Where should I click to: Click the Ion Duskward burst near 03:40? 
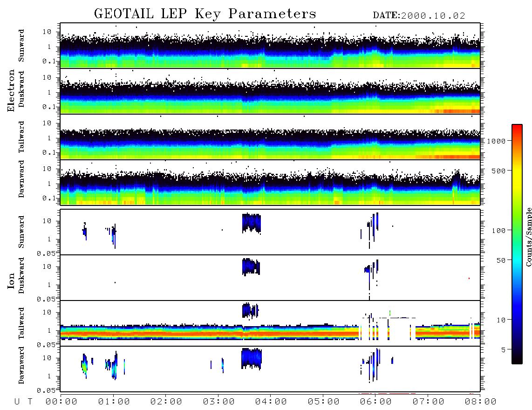251,267
